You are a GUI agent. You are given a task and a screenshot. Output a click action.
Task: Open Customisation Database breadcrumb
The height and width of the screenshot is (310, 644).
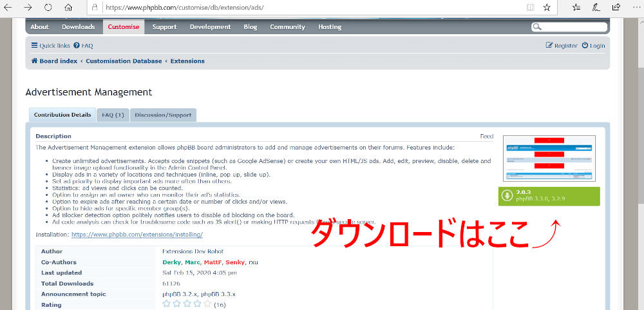124,61
